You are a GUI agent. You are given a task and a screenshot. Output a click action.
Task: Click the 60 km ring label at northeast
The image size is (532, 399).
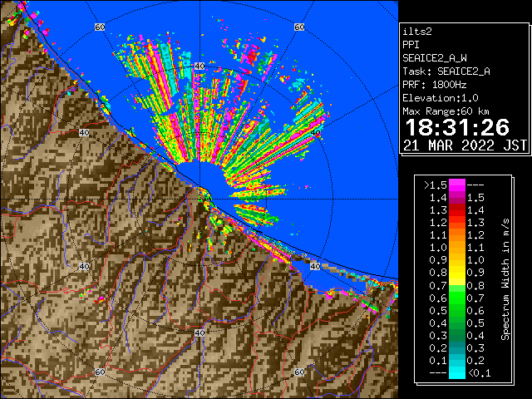point(299,27)
